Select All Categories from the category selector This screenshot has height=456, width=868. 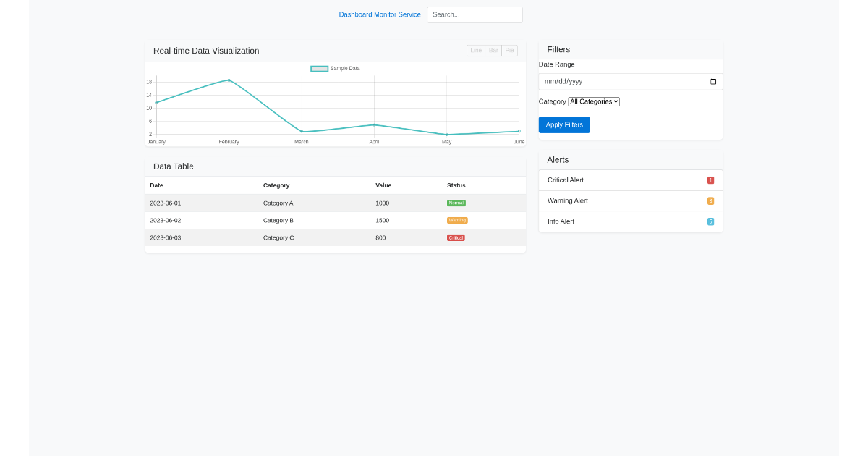593,101
